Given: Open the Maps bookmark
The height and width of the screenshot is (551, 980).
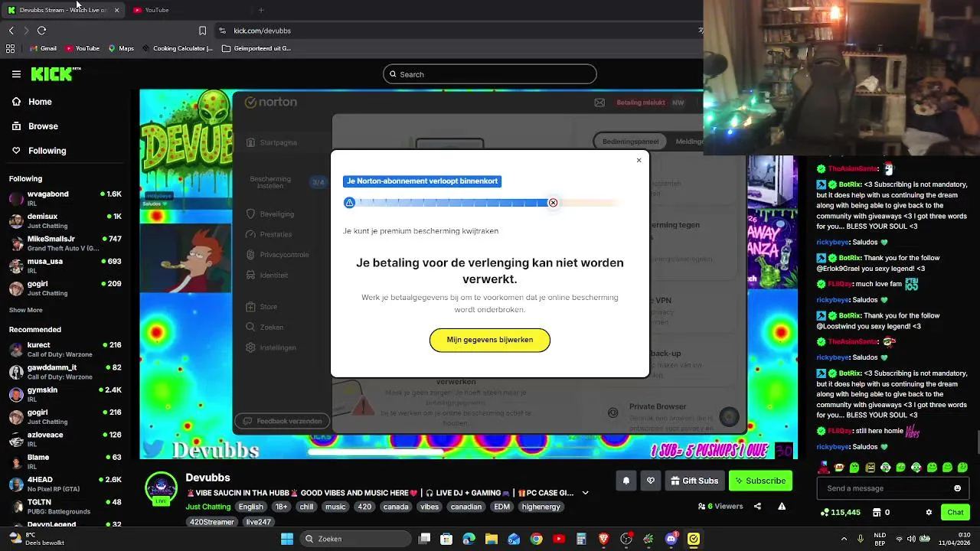Looking at the screenshot, I should [x=121, y=48].
